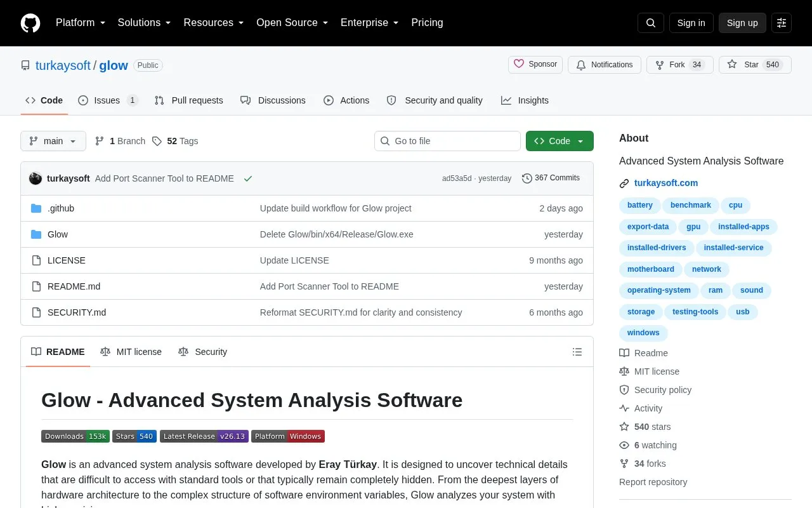Click the Sign up button
The width and height of the screenshot is (812, 508).
[x=742, y=23]
